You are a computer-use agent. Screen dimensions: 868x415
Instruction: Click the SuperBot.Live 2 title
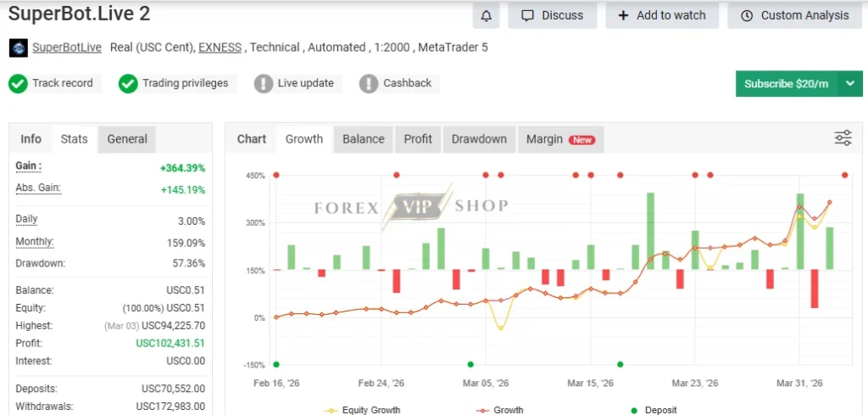tap(79, 14)
